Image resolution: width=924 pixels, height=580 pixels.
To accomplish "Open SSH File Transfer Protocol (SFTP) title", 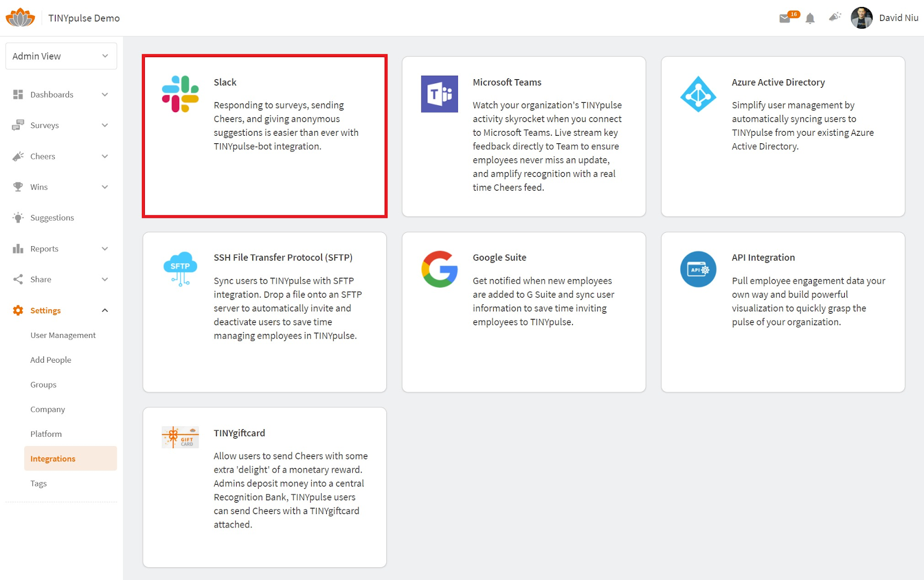I will point(283,258).
